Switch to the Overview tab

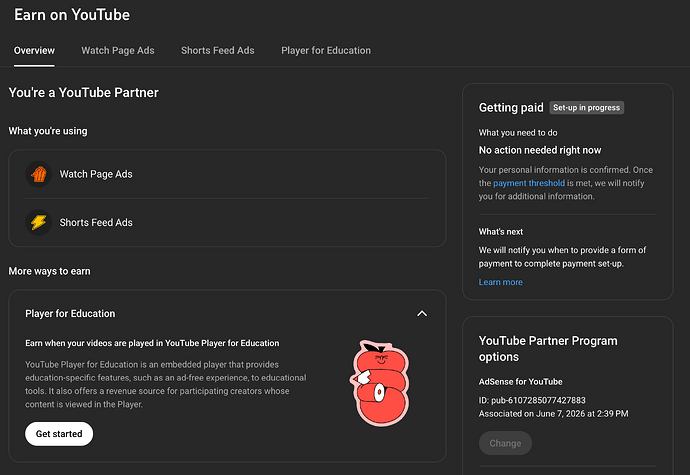tap(34, 51)
